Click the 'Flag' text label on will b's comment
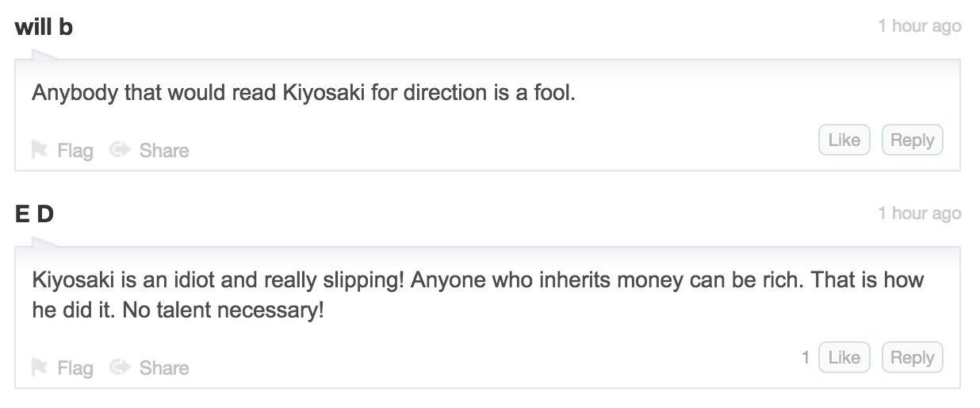980x408 pixels. (x=75, y=151)
